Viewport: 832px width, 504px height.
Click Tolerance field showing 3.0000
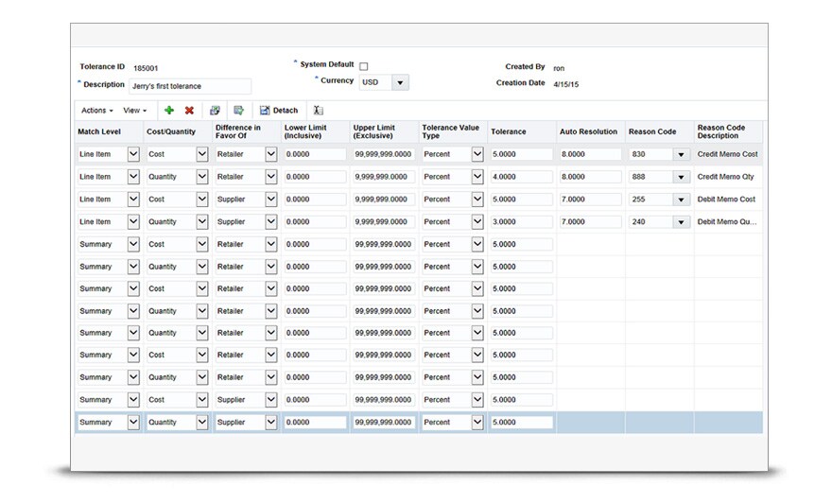click(x=521, y=222)
